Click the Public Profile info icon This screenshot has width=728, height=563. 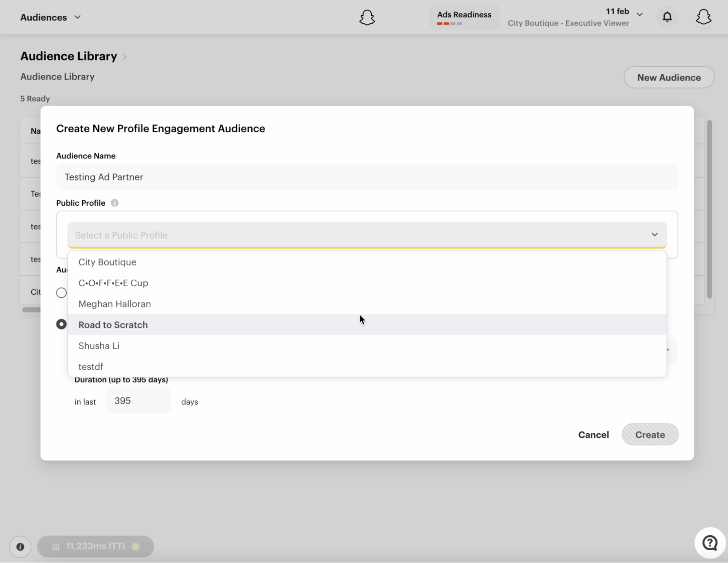(x=115, y=203)
